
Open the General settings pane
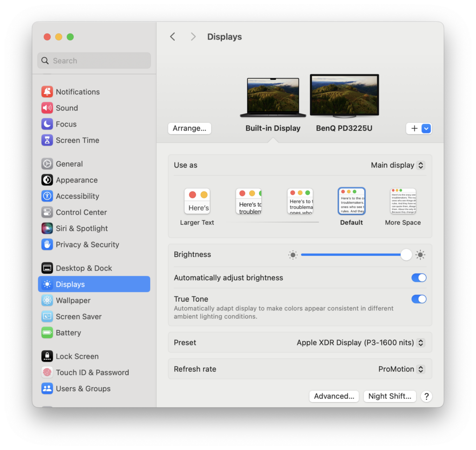coord(94,164)
